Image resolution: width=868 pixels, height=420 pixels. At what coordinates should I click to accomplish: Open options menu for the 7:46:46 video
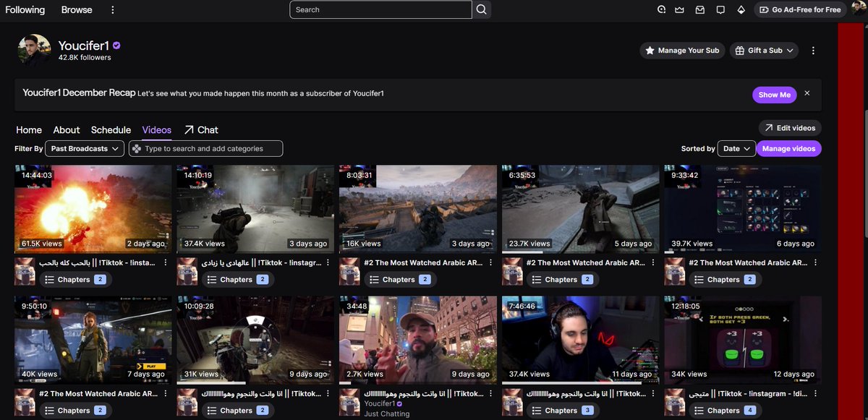[653, 394]
